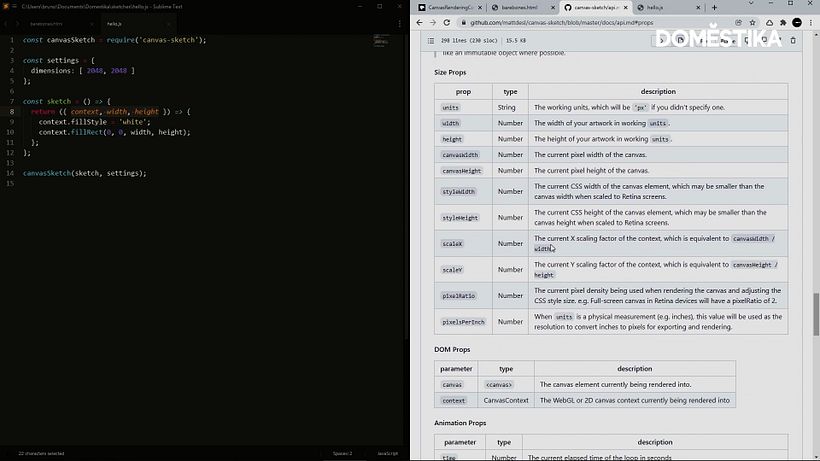Switch to barebones.html tab in Sublime Text

pyautogui.click(x=46, y=24)
